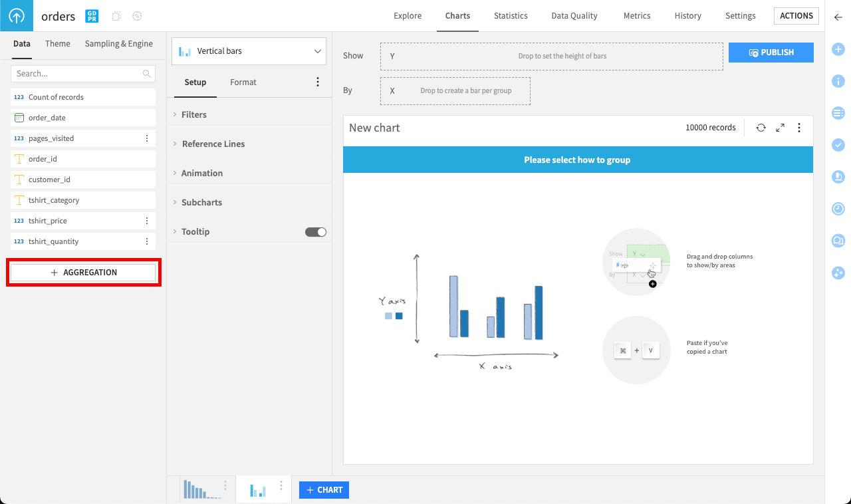Screen dimensions: 851x504
Task: Click the back arrow in right sidebar
Action: [838, 17]
